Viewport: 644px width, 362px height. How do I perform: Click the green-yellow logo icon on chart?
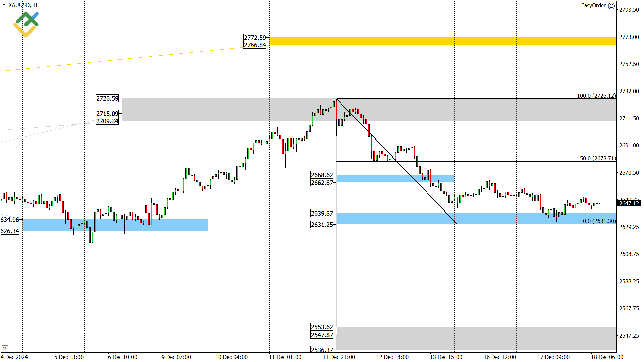26,24
